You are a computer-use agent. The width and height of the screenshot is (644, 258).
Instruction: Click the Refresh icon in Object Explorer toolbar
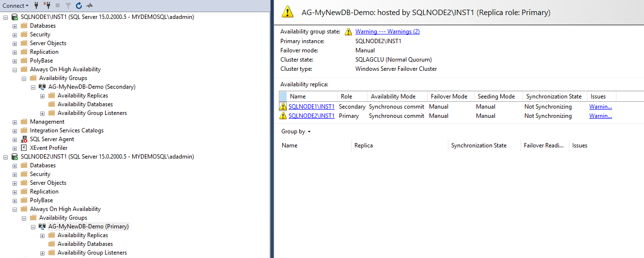[79, 6]
